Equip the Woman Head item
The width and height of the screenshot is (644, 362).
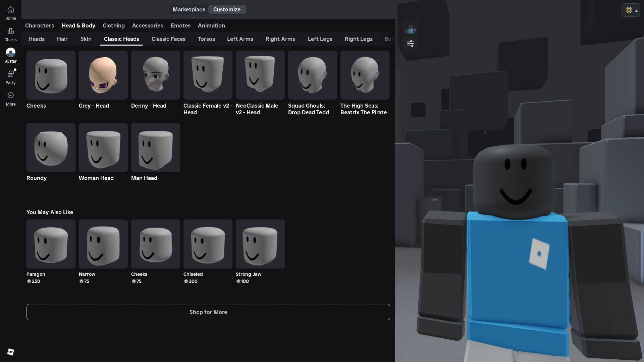(103, 147)
